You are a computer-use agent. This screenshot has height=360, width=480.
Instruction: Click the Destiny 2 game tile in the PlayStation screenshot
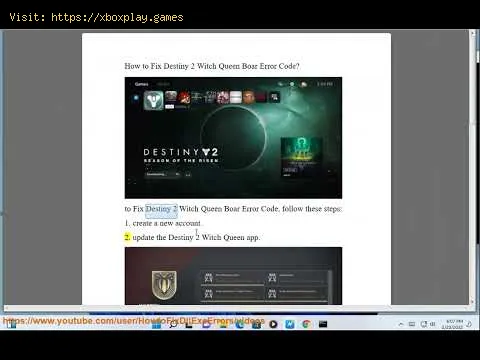[x=153, y=100]
